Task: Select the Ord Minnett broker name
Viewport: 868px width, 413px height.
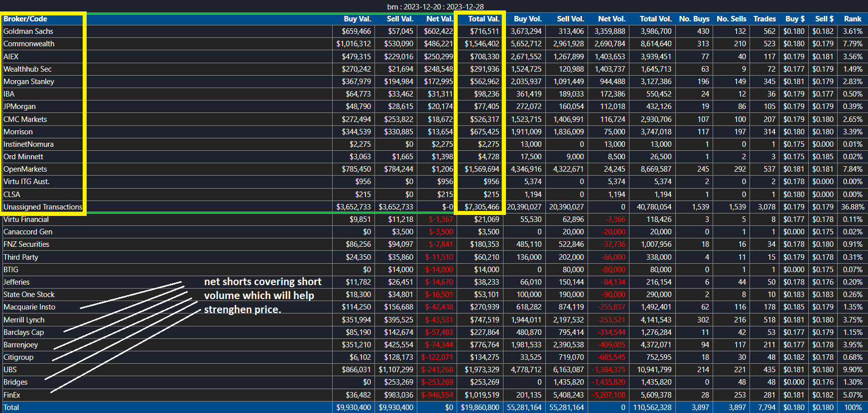Action: pos(23,157)
